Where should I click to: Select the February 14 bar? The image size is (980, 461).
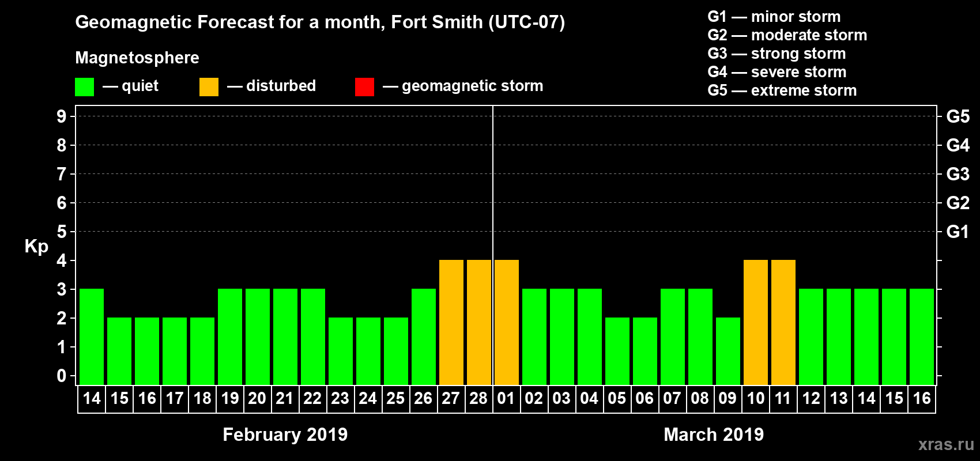92,337
